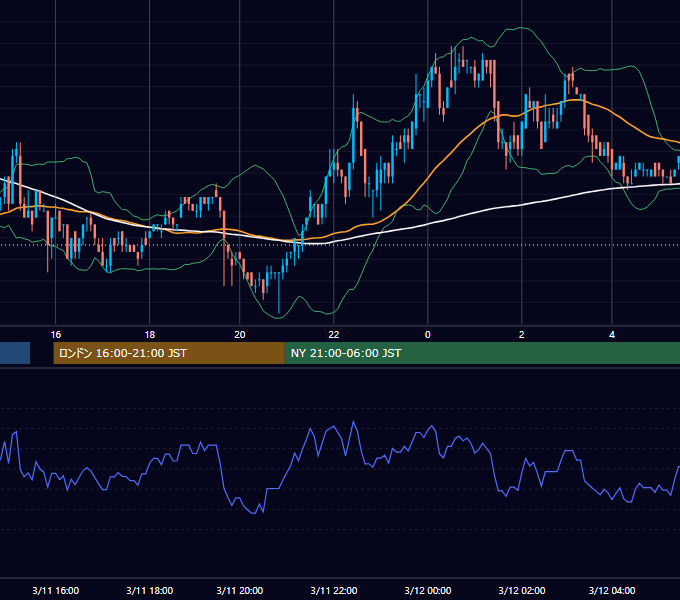
Task: Click the 4 hour label on price chart axis
Action: pyautogui.click(x=611, y=335)
